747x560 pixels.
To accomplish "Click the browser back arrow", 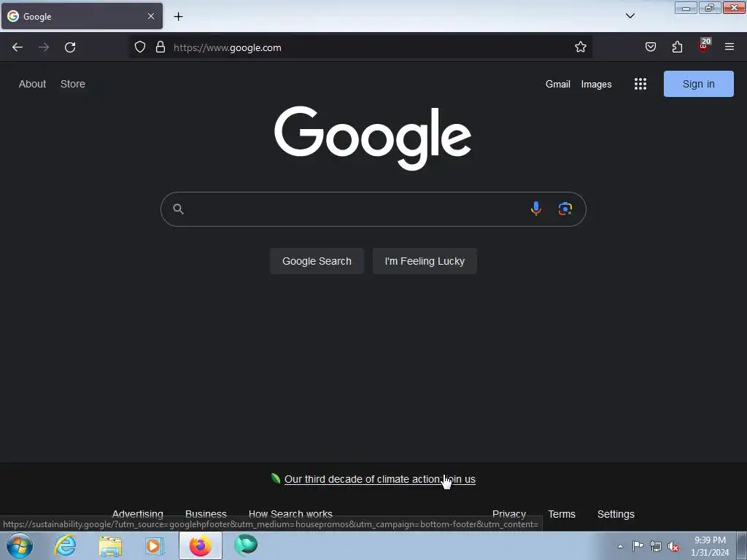I will click(18, 47).
